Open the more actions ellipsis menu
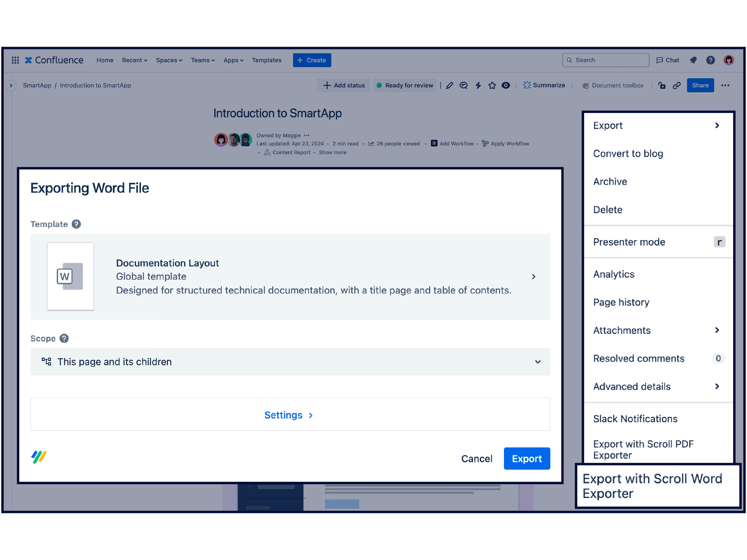This screenshot has width=747, height=560. 725,86
